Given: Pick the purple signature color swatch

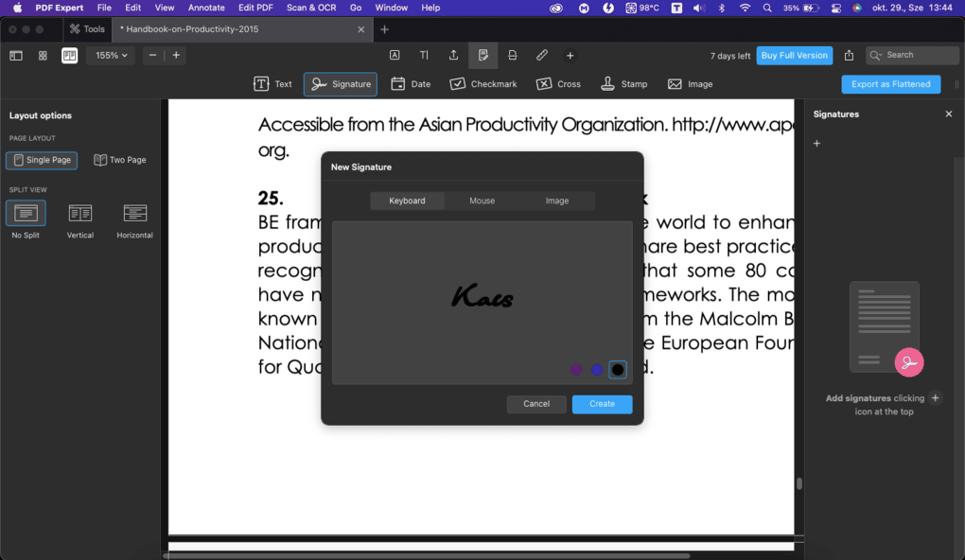Looking at the screenshot, I should (576, 370).
